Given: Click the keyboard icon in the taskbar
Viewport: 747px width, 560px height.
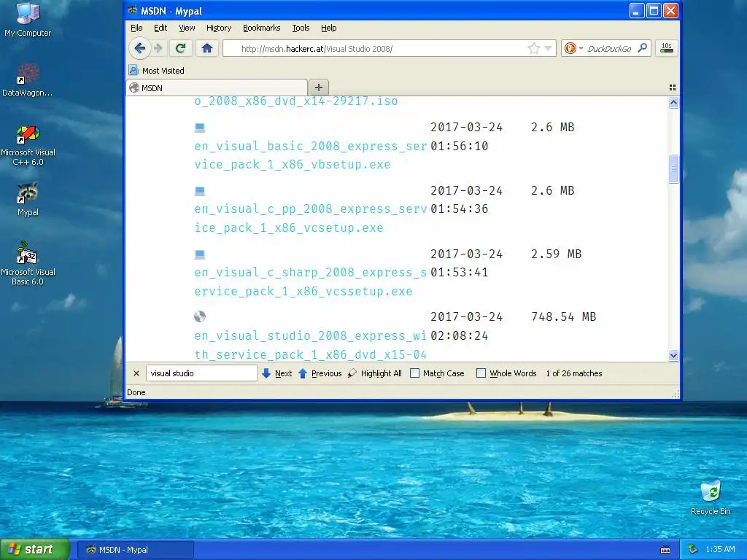Looking at the screenshot, I should (665, 550).
